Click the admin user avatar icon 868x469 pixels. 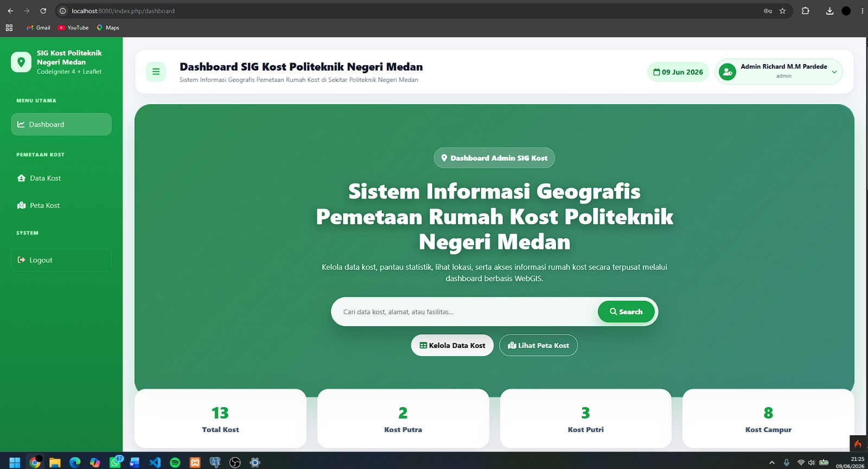click(x=727, y=72)
